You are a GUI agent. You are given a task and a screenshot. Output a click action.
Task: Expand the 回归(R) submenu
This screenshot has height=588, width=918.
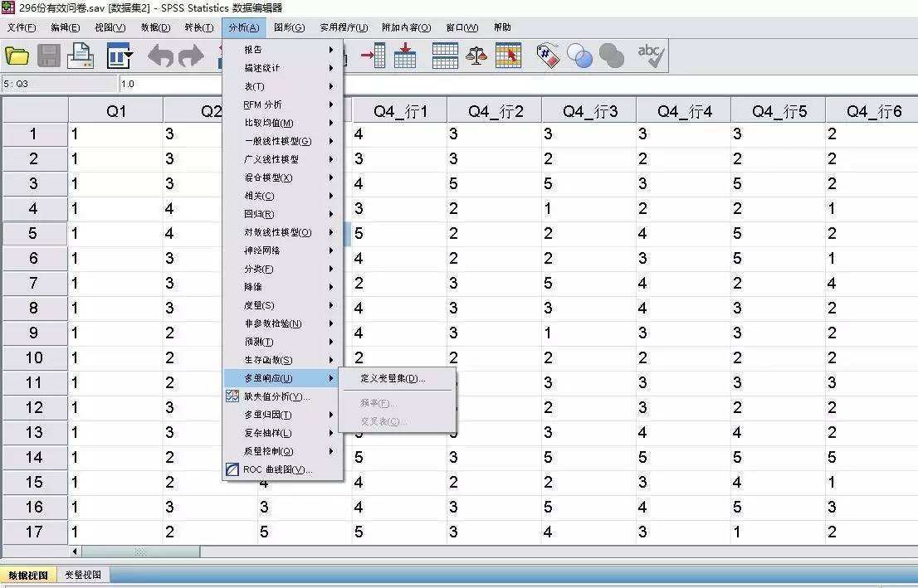click(x=282, y=214)
